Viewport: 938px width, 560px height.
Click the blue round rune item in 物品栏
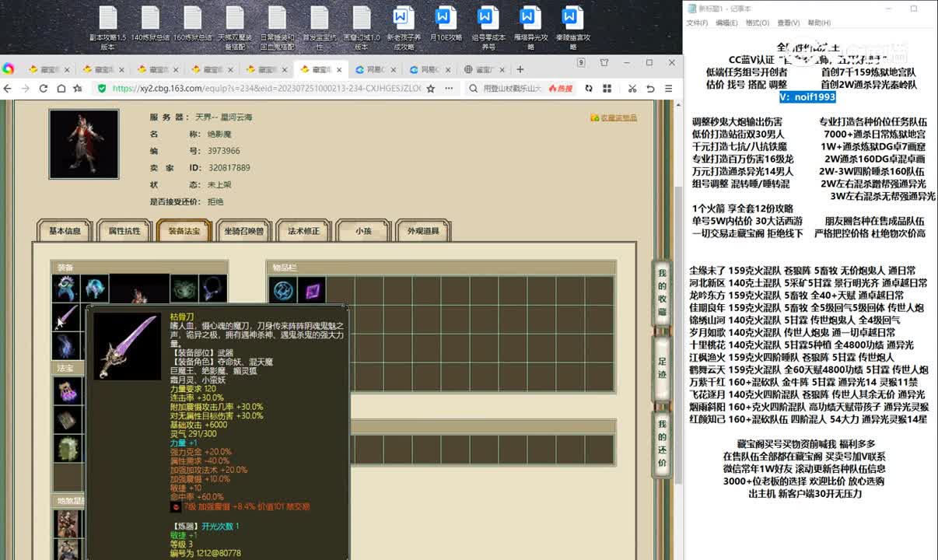pyautogui.click(x=282, y=289)
